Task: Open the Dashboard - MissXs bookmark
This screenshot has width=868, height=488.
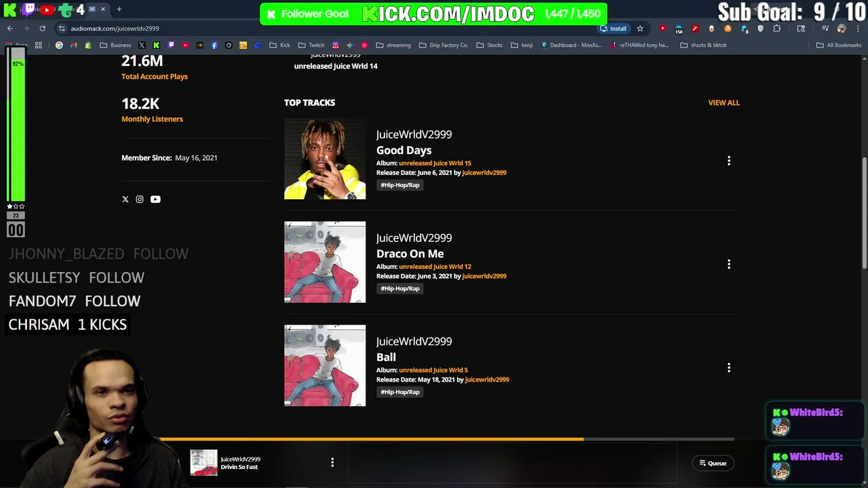Action: pos(571,45)
